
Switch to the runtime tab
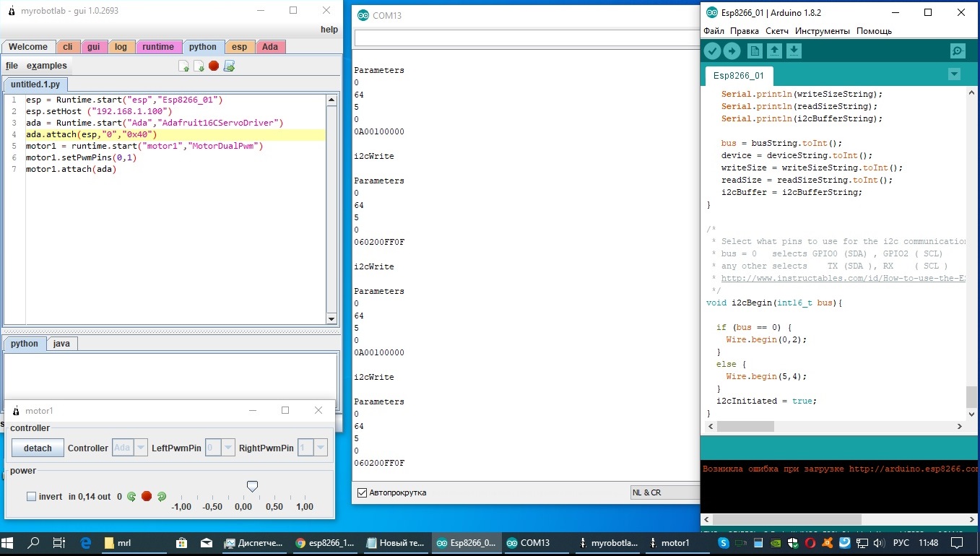coord(158,47)
